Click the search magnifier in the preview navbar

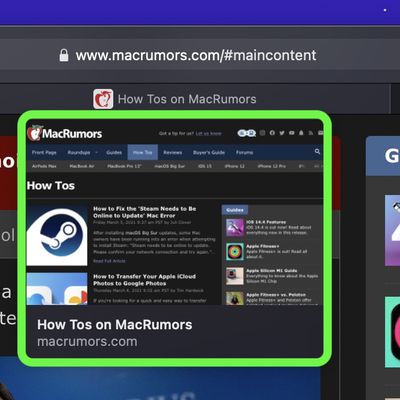[x=317, y=152]
